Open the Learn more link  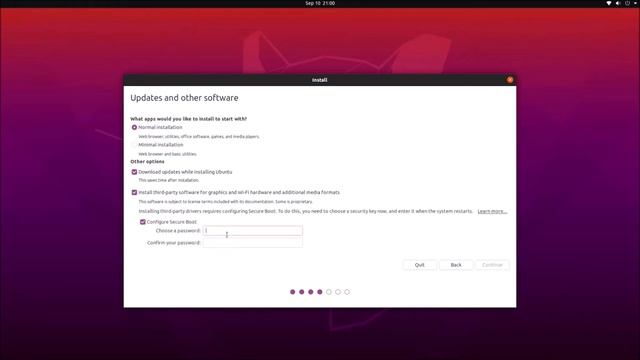(x=492, y=211)
